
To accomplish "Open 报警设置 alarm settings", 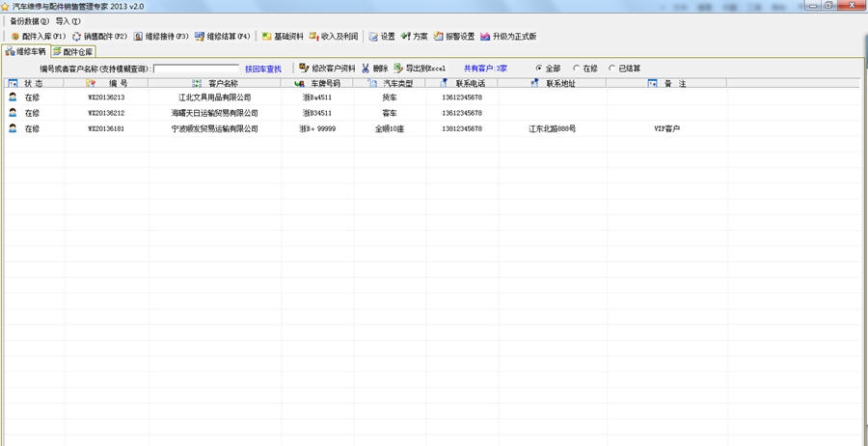I will click(x=454, y=37).
